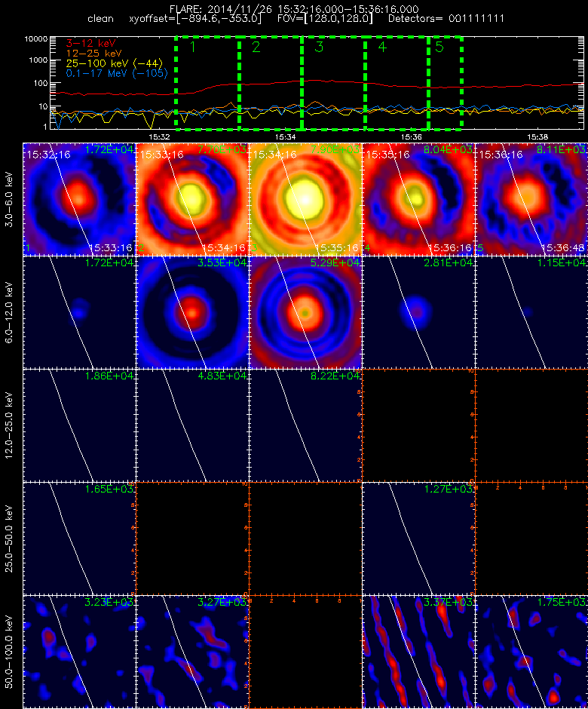Select interval number 3 in the light curve
588x709 pixels.
pos(319,47)
